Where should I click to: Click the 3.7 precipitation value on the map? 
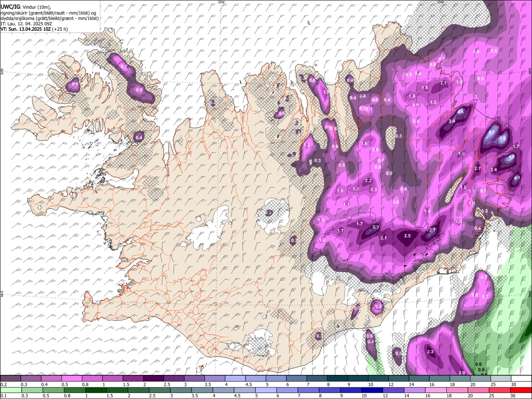[432, 230]
